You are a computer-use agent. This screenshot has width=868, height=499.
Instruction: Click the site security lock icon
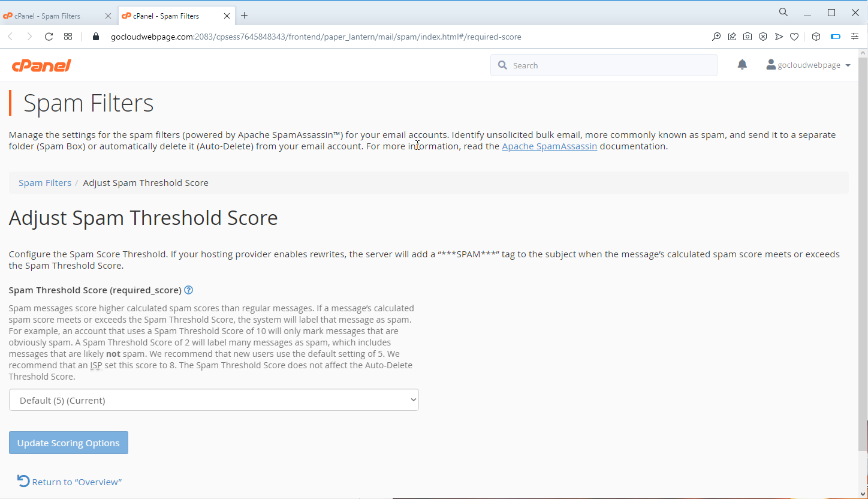pyautogui.click(x=96, y=37)
